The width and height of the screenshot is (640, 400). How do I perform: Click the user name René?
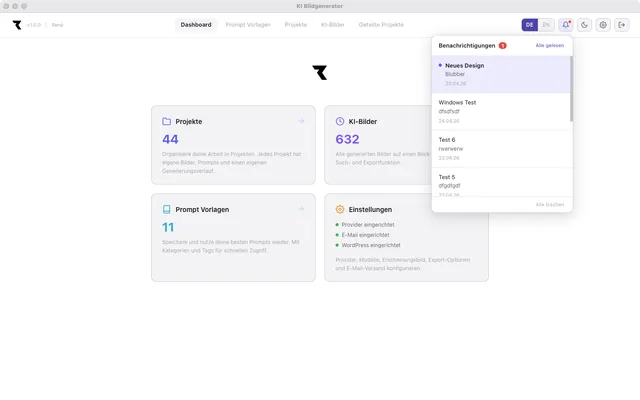pyautogui.click(x=58, y=25)
